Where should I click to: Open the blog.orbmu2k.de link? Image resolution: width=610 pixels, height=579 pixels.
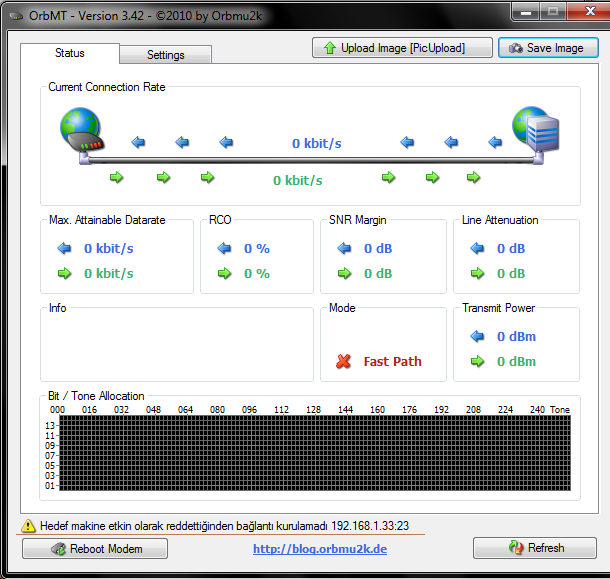click(x=320, y=549)
